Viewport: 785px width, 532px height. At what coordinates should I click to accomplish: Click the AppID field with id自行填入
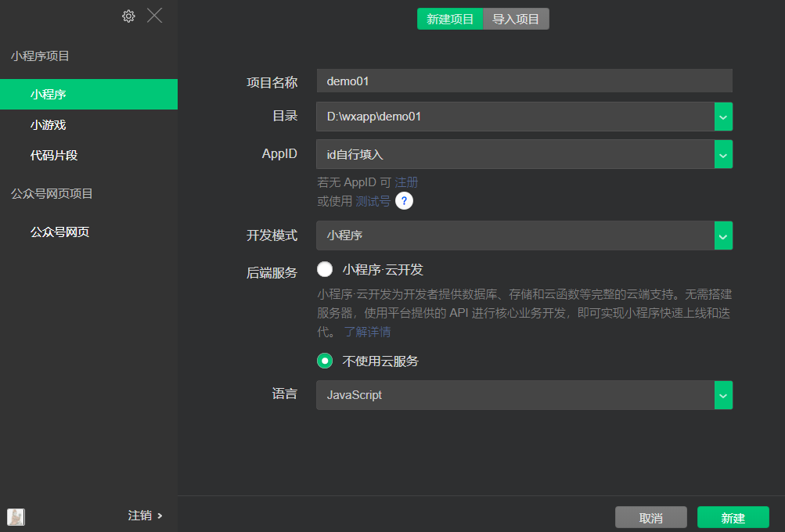515,155
